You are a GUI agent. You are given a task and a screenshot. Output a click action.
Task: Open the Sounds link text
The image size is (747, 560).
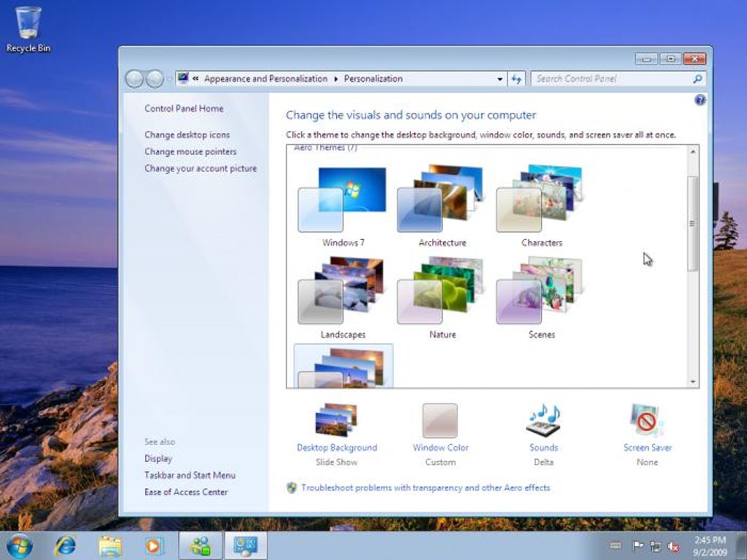pos(543,447)
